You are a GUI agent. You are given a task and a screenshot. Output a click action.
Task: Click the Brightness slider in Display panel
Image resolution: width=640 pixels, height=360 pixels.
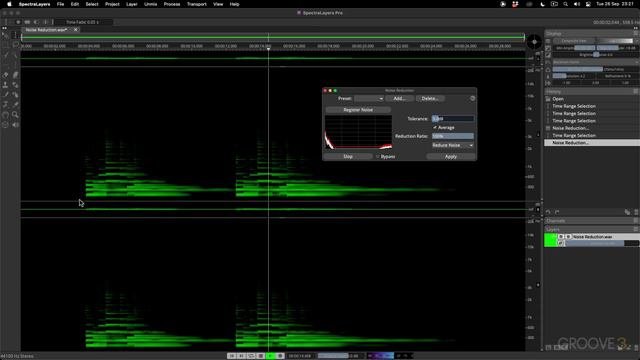click(596, 54)
